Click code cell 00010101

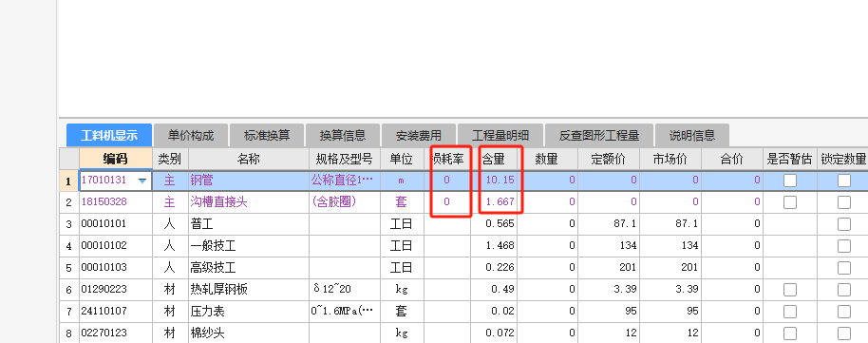[x=116, y=224]
